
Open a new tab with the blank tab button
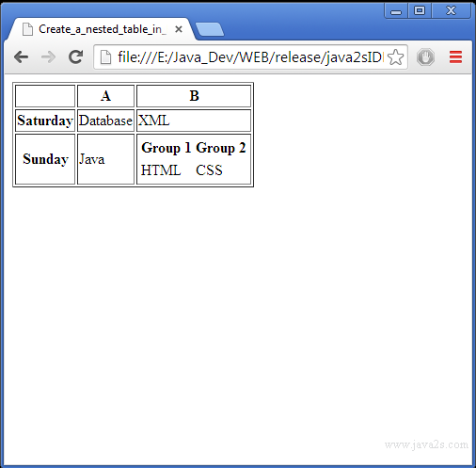click(210, 29)
